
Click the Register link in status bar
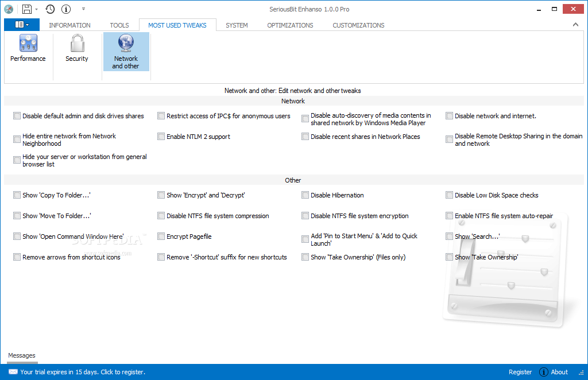pos(520,372)
